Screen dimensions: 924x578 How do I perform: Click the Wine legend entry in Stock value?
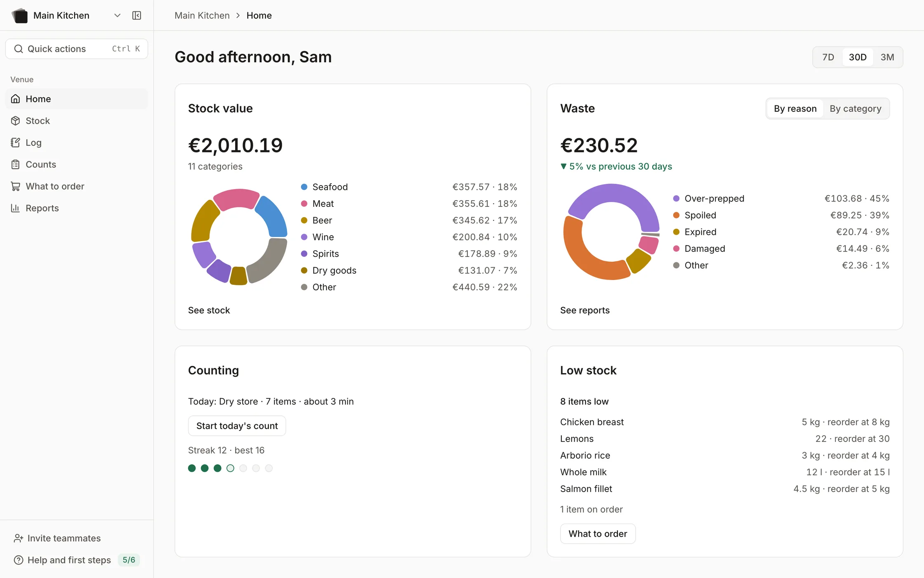(x=409, y=237)
